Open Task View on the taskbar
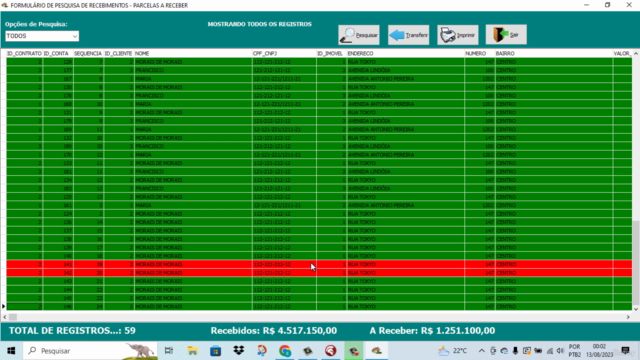 169,351
